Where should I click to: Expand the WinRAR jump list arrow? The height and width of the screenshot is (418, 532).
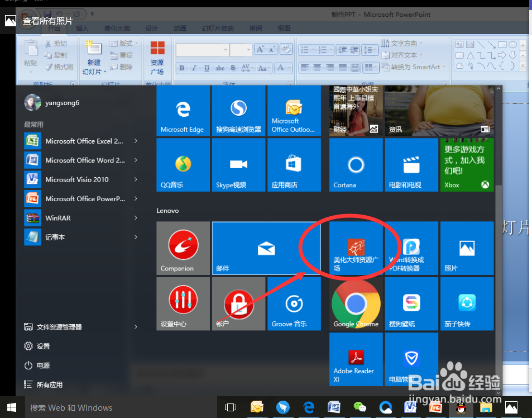coord(136,217)
